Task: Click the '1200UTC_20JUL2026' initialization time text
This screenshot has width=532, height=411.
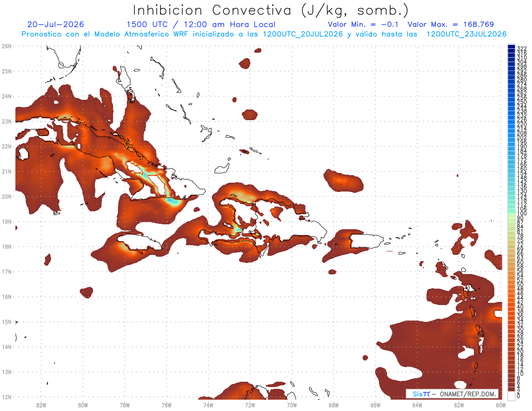Action: coord(303,34)
